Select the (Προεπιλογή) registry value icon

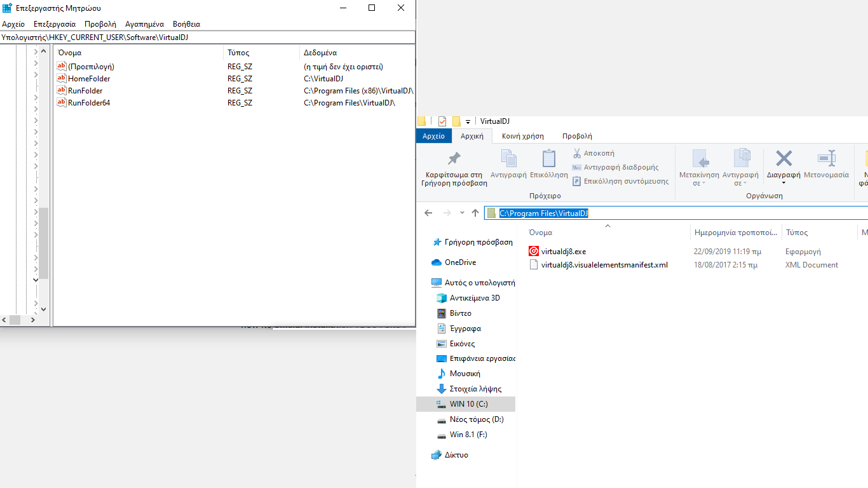pyautogui.click(x=62, y=66)
